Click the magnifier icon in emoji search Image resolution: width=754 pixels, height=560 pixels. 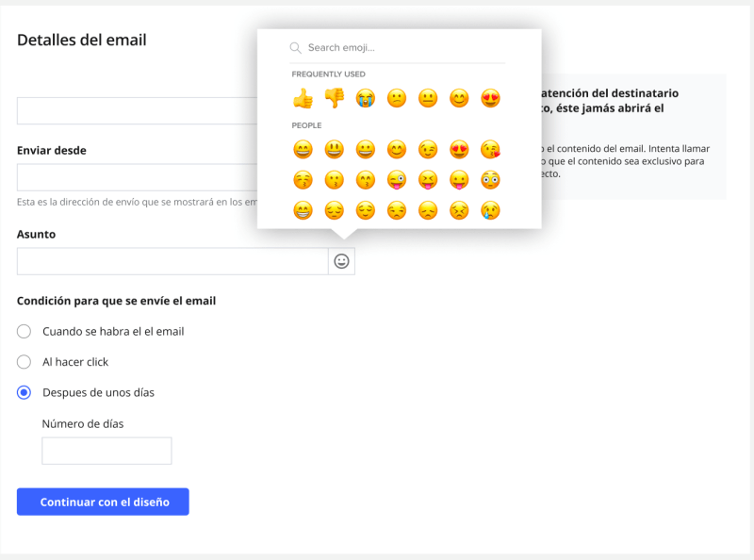point(295,48)
